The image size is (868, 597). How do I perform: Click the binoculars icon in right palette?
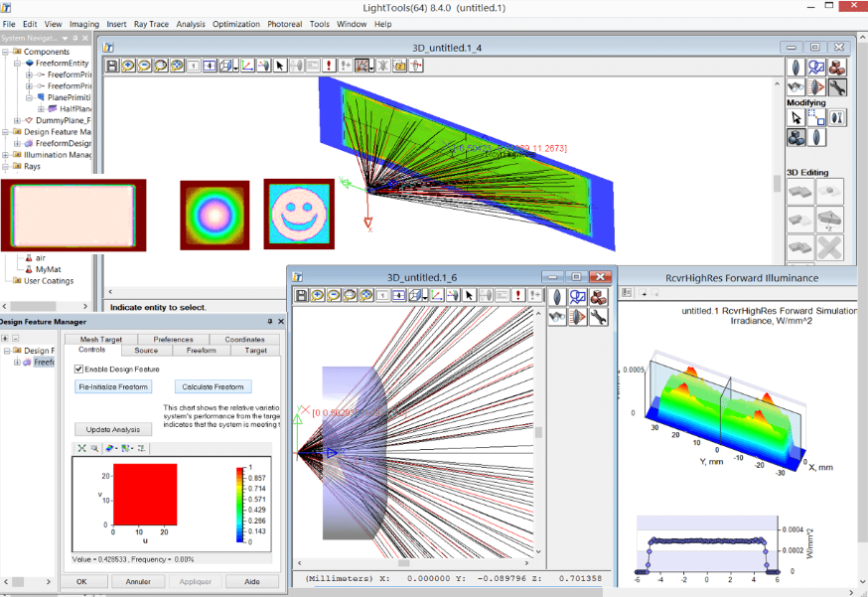tap(796, 87)
